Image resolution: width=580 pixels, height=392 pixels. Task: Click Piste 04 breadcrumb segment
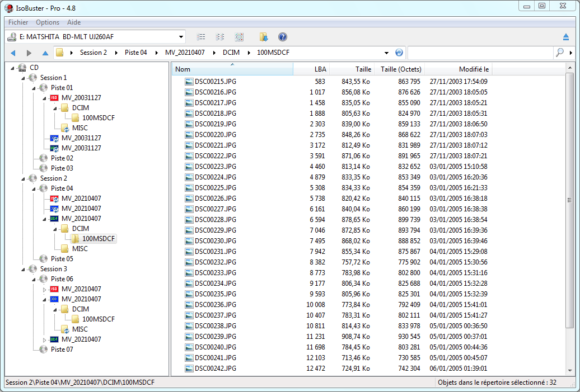tap(135, 53)
